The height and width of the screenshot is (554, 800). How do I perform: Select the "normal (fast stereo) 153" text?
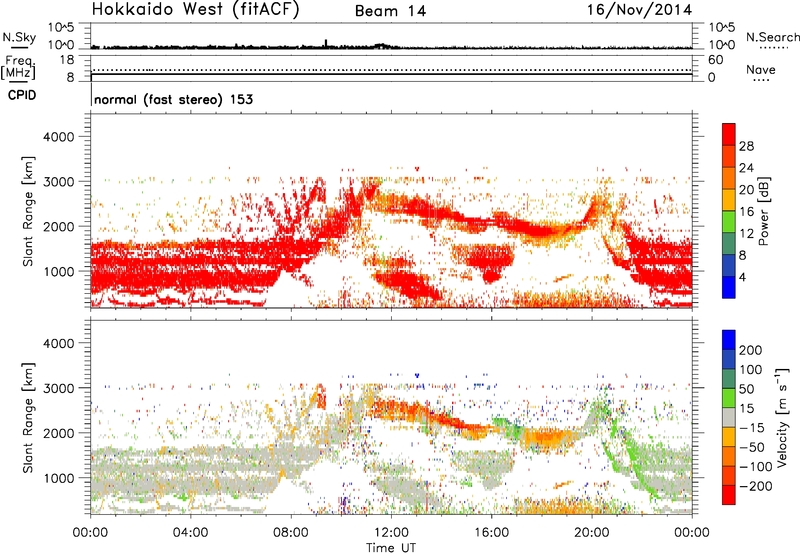(173, 99)
